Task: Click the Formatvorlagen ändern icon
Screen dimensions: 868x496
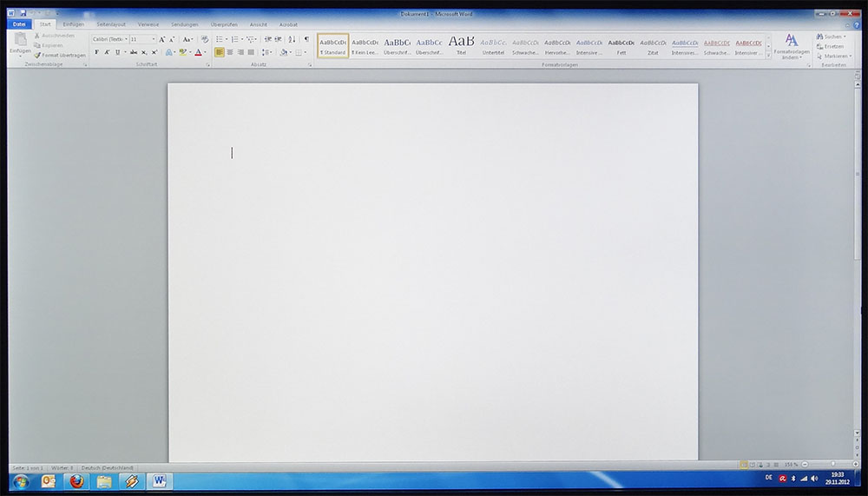Action: 791,45
